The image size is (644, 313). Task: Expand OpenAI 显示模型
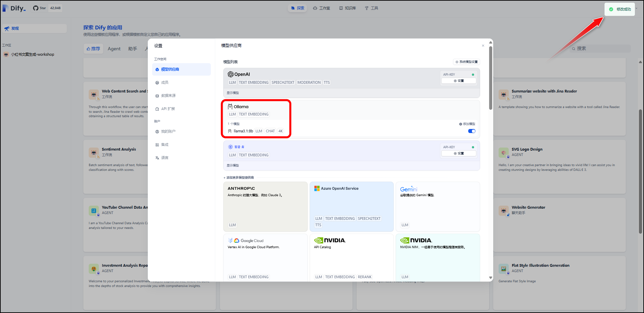(x=233, y=93)
